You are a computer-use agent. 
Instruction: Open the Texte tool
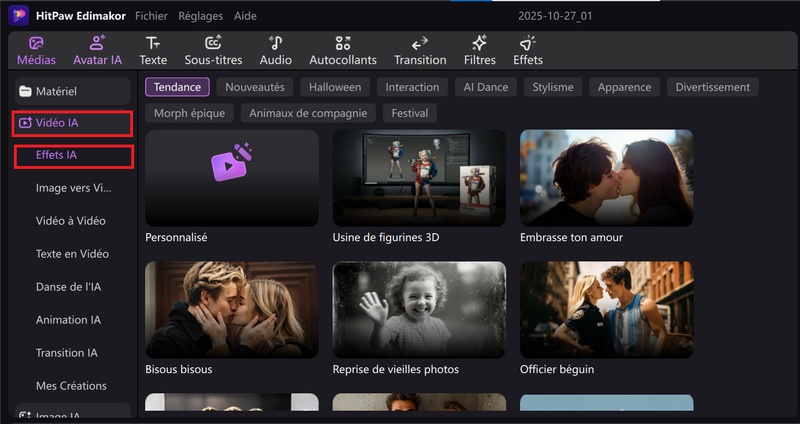(x=153, y=43)
